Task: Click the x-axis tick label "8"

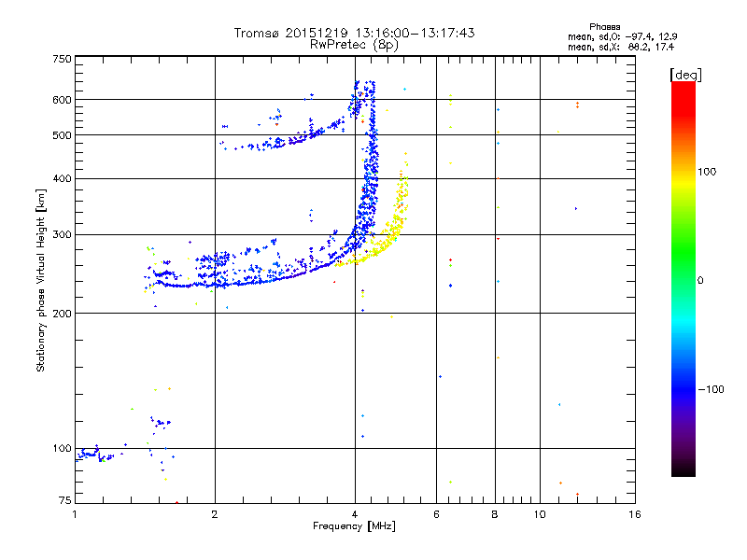Action: tap(495, 514)
